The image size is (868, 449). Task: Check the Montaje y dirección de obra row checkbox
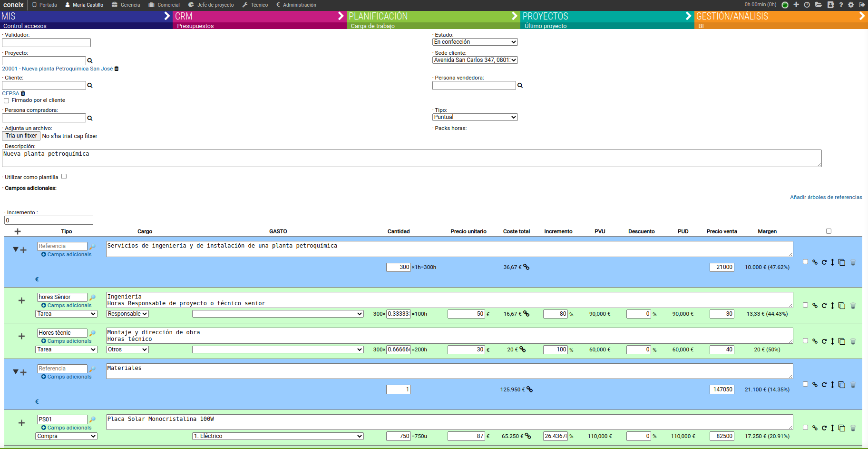coord(805,341)
